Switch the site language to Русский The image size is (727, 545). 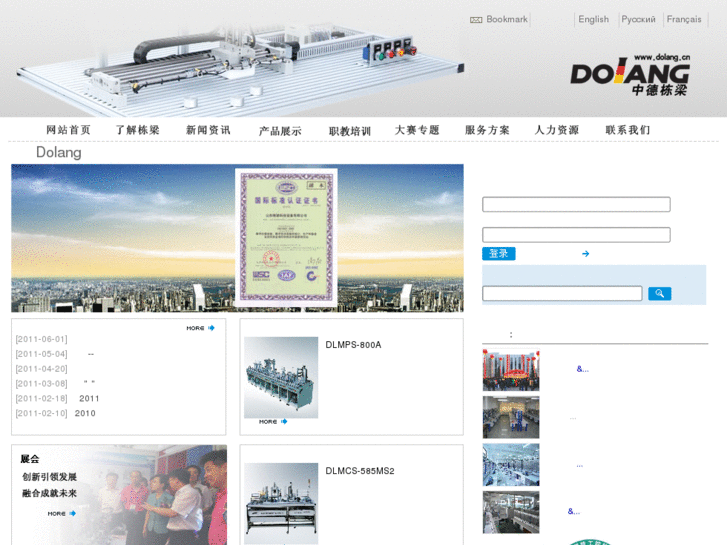click(x=638, y=19)
